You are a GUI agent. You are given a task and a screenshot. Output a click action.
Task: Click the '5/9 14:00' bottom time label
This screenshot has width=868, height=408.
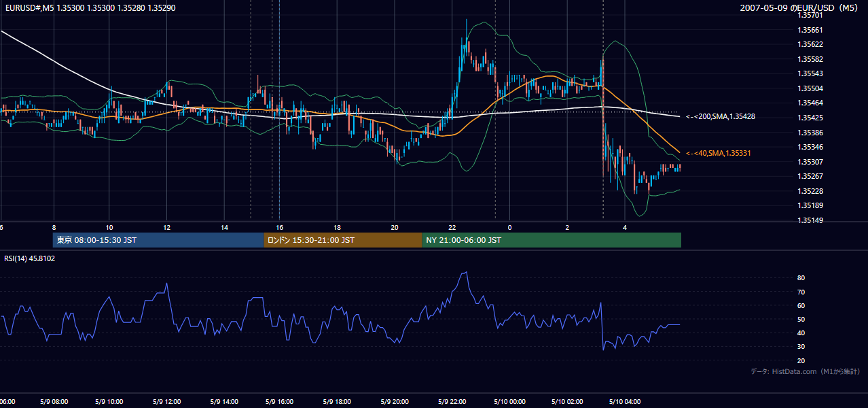tap(224, 402)
